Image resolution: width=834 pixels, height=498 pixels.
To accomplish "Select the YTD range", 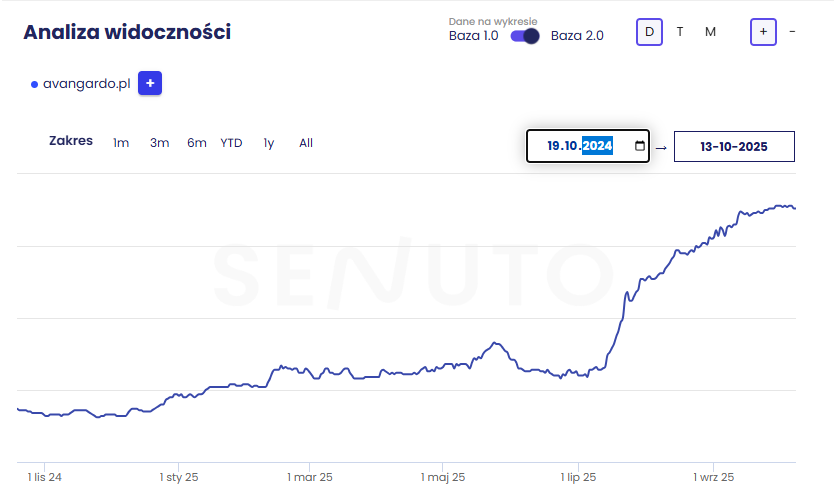I will [x=231, y=143].
